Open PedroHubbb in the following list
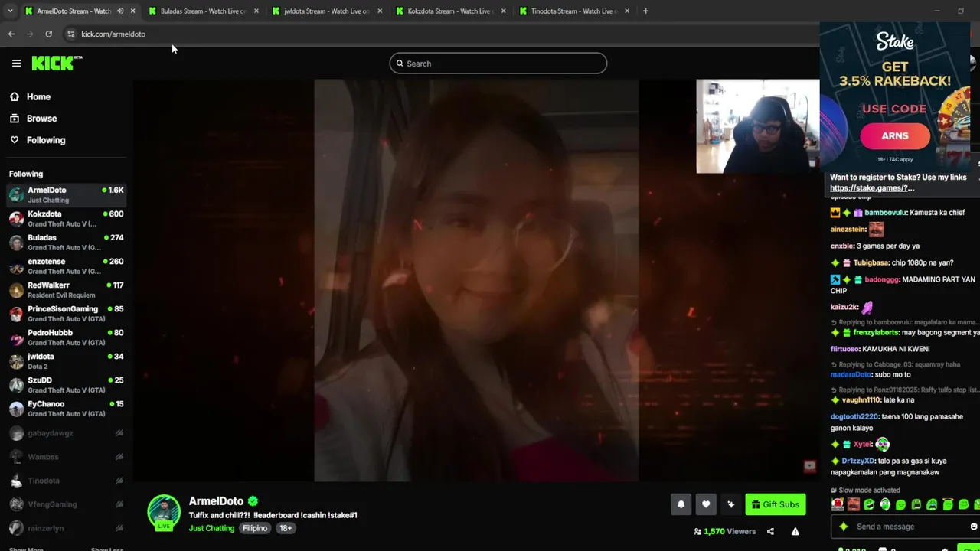 point(66,337)
